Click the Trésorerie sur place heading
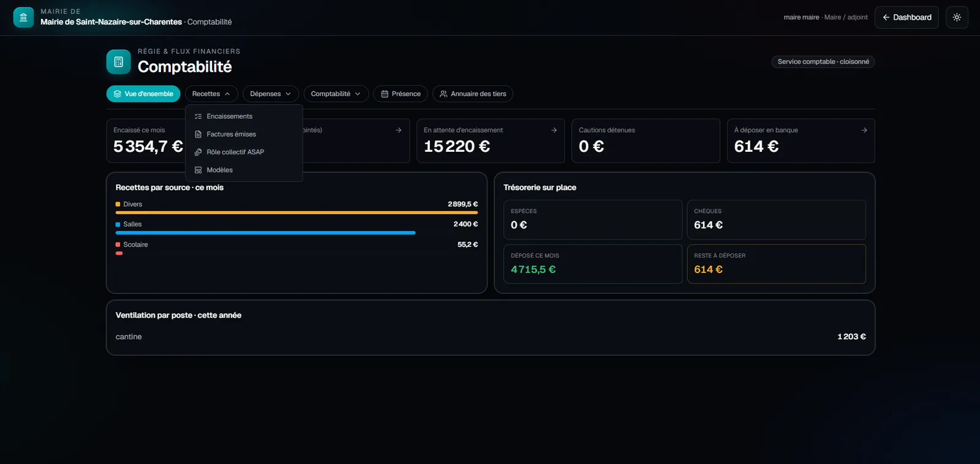980x464 pixels. (540, 187)
